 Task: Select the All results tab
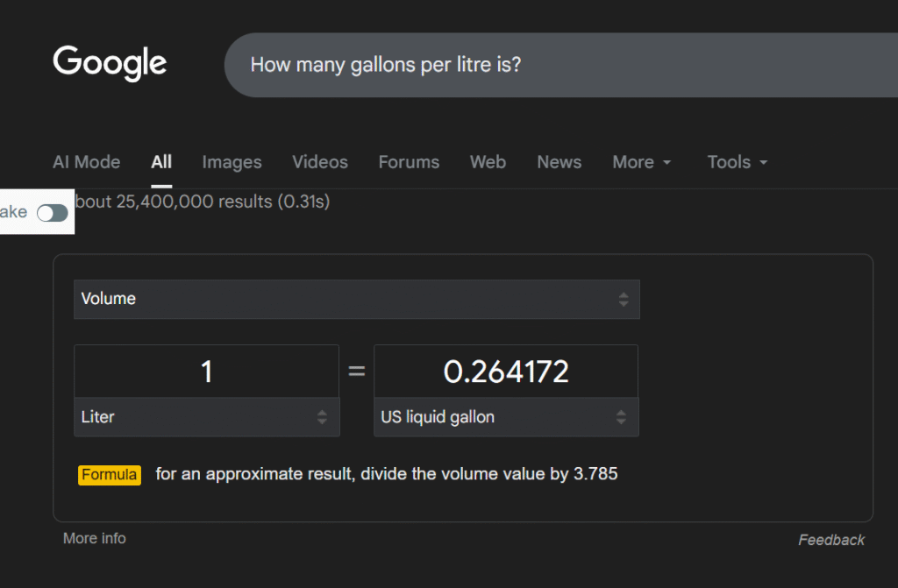click(x=161, y=162)
